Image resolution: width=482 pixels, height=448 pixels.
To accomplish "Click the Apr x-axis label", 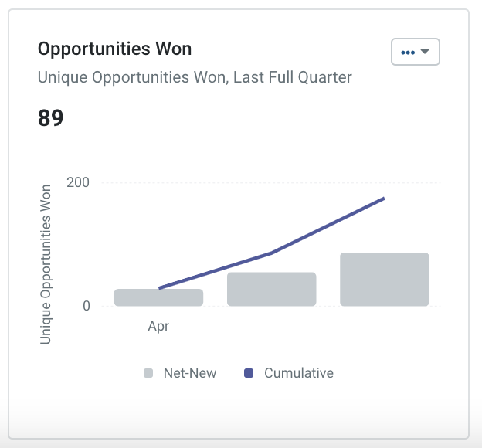I will (x=158, y=326).
